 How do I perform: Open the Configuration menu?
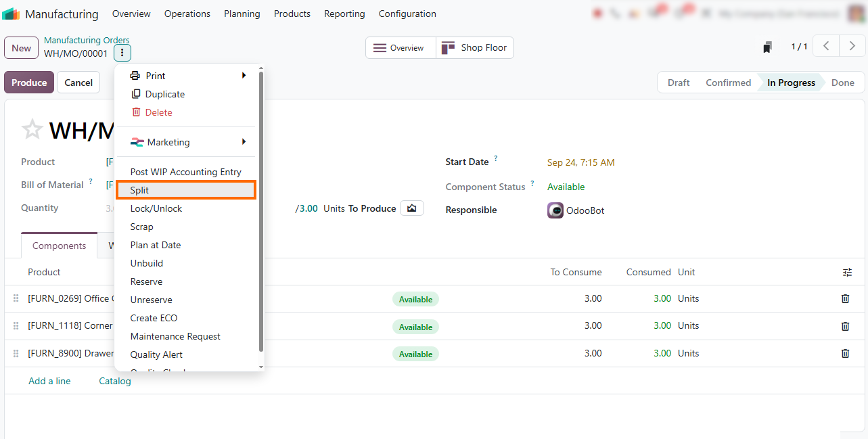click(407, 14)
